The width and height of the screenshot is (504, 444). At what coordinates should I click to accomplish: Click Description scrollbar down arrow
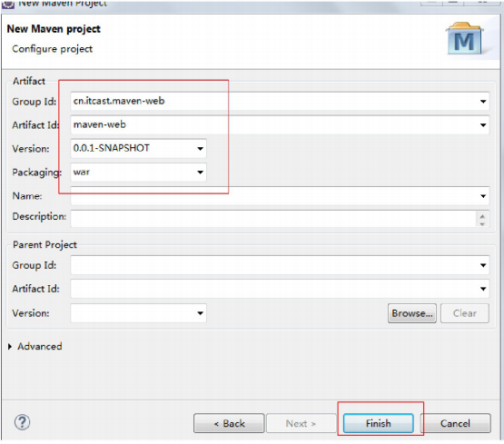pyautogui.click(x=482, y=223)
